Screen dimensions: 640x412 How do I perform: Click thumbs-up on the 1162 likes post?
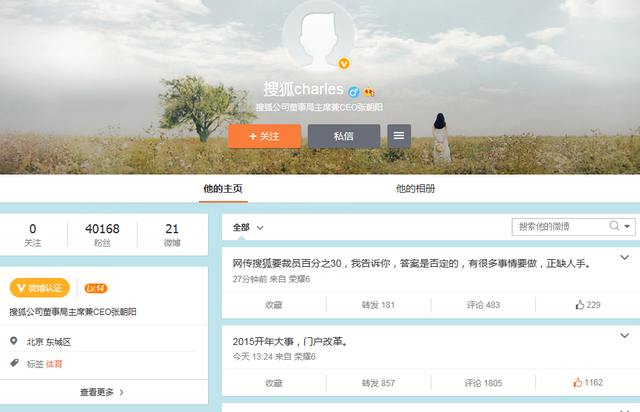tap(587, 382)
